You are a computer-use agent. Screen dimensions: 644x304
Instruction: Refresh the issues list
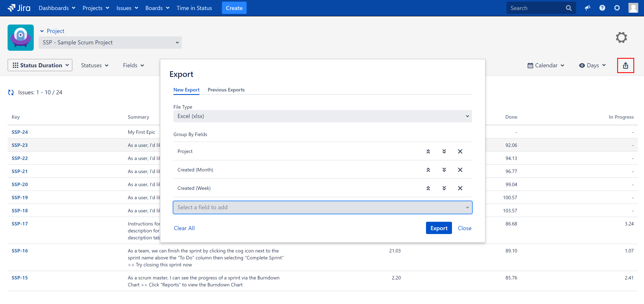pyautogui.click(x=11, y=92)
